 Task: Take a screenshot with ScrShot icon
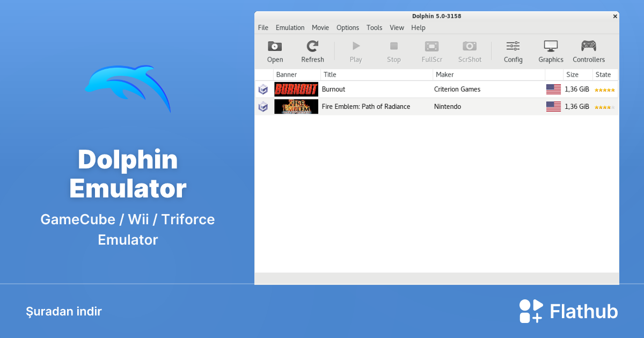coord(470,47)
